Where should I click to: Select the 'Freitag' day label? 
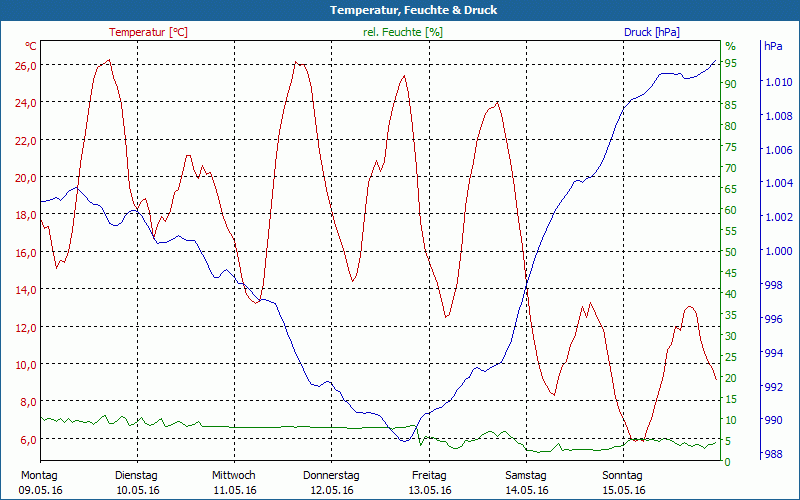point(429,475)
